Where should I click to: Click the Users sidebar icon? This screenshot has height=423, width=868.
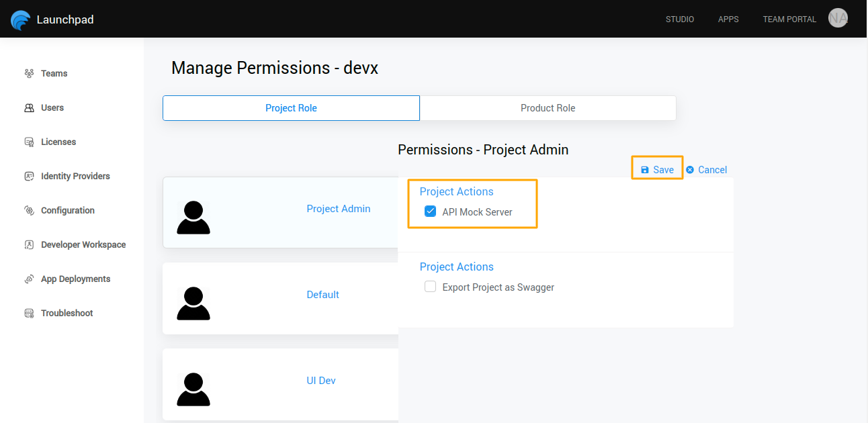29,107
